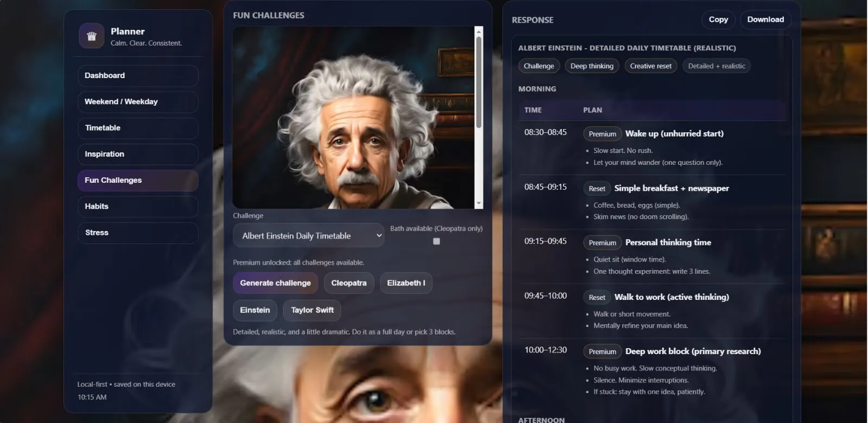Choose the Einstein challenge button
The width and height of the screenshot is (868, 423).
pos(255,310)
